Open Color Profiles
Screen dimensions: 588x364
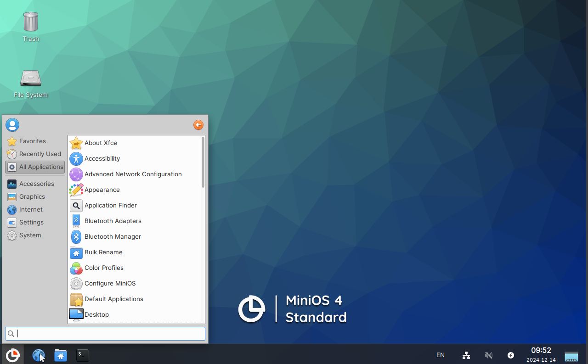click(135, 268)
